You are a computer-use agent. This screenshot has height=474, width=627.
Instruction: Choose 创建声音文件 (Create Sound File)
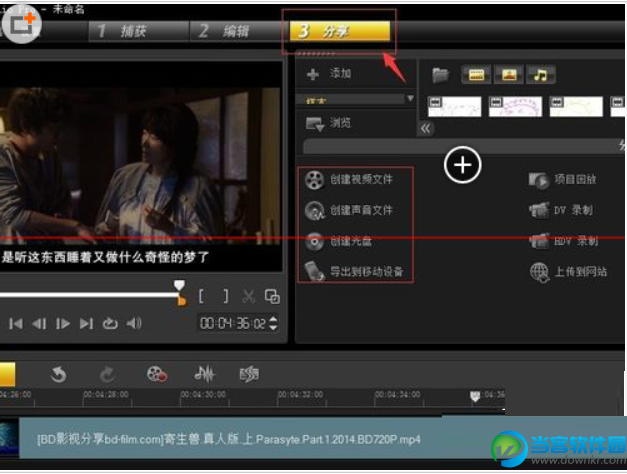click(349, 210)
